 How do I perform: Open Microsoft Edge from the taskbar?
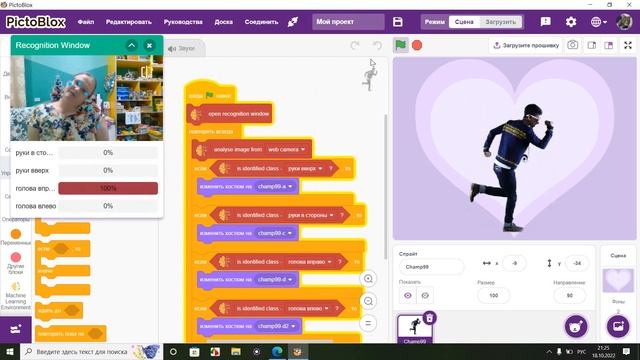277,351
